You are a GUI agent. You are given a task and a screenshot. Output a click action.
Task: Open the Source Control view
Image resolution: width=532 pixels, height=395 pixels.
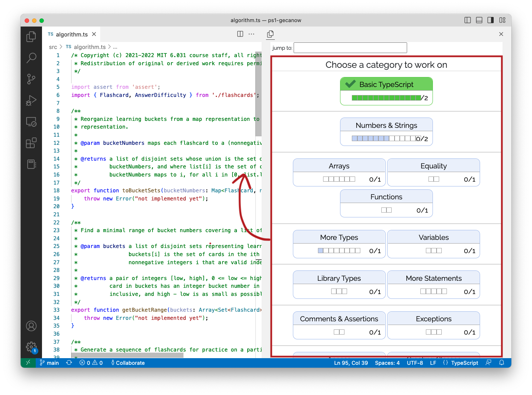point(31,79)
